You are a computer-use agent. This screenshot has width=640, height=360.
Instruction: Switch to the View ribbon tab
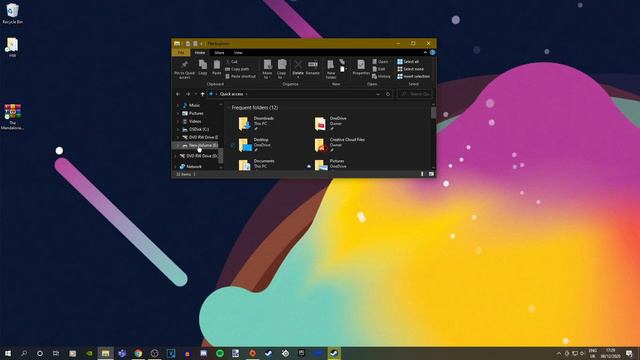[x=238, y=53]
